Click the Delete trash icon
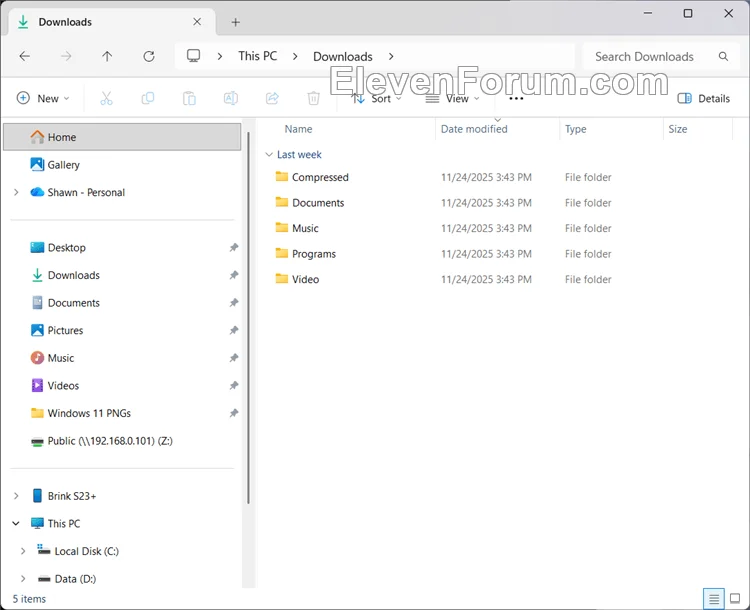Image resolution: width=750 pixels, height=610 pixels. click(x=313, y=99)
